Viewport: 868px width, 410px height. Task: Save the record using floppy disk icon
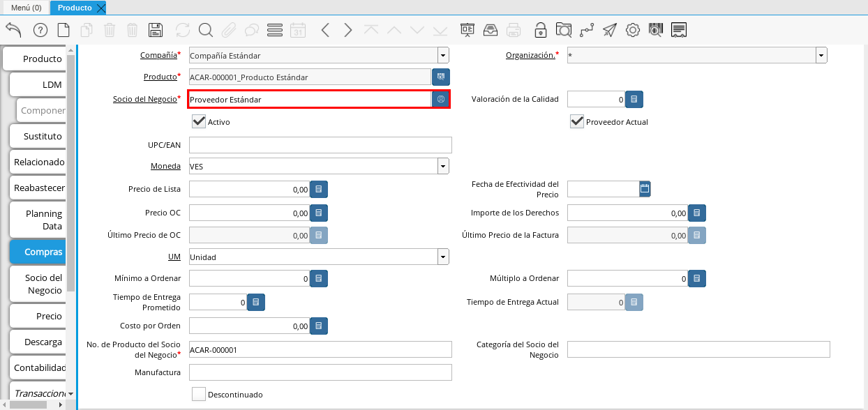click(156, 30)
